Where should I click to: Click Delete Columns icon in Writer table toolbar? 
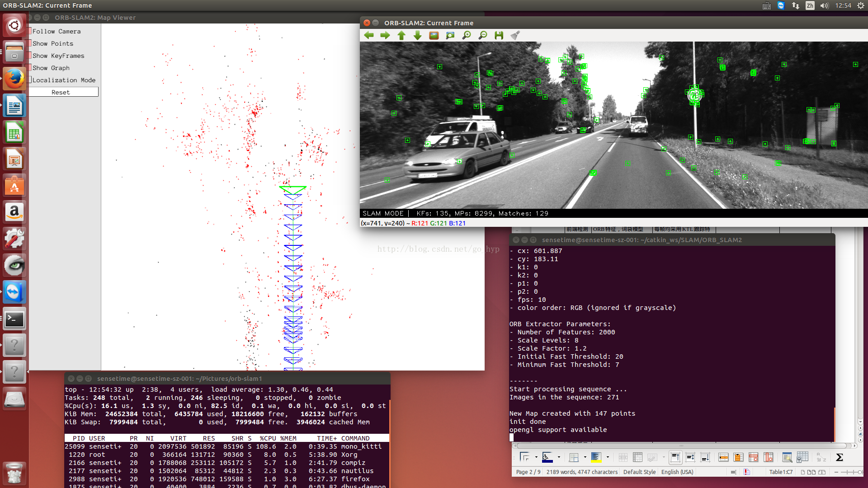[768, 457]
